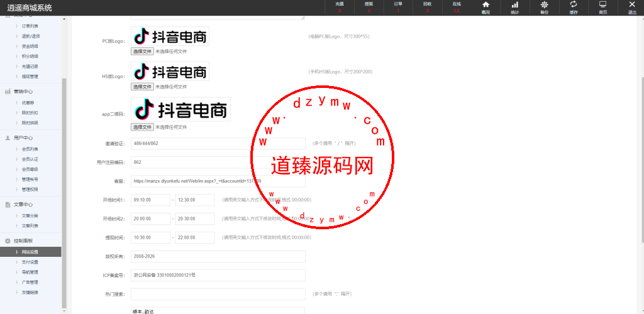Open 文章列表 in the sidebar
644x314 pixels.
pos(30,226)
